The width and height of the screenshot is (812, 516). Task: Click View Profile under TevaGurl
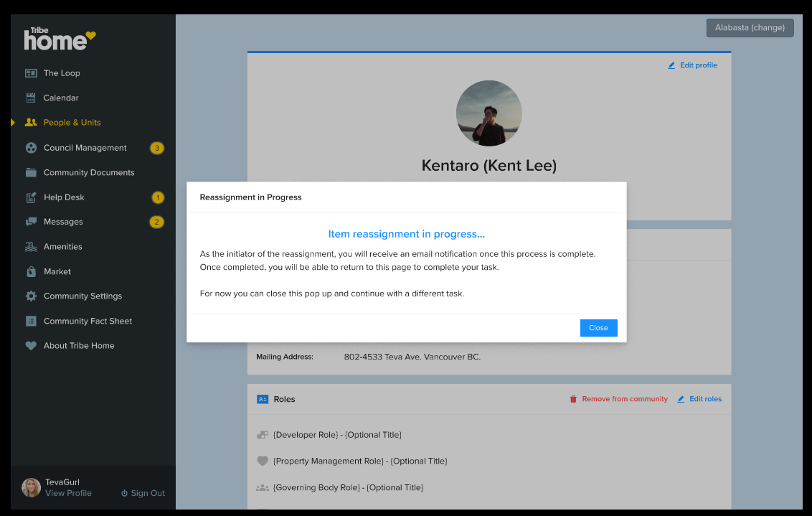68,493
